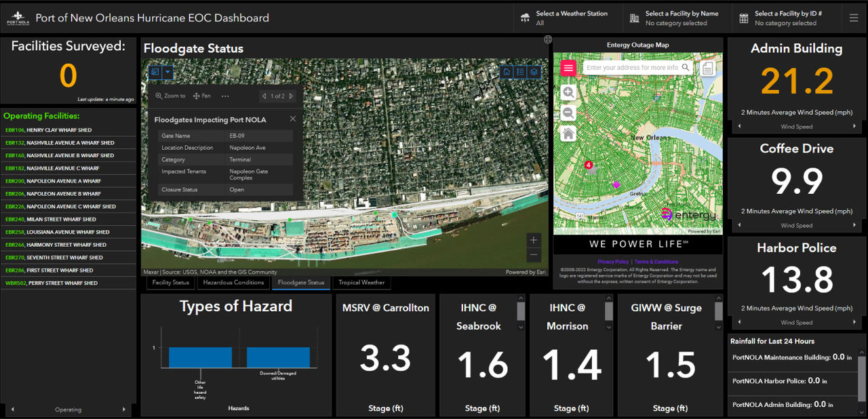Go to previous Harbor Police wind panel
This screenshot has height=419, width=868.
coord(739,323)
